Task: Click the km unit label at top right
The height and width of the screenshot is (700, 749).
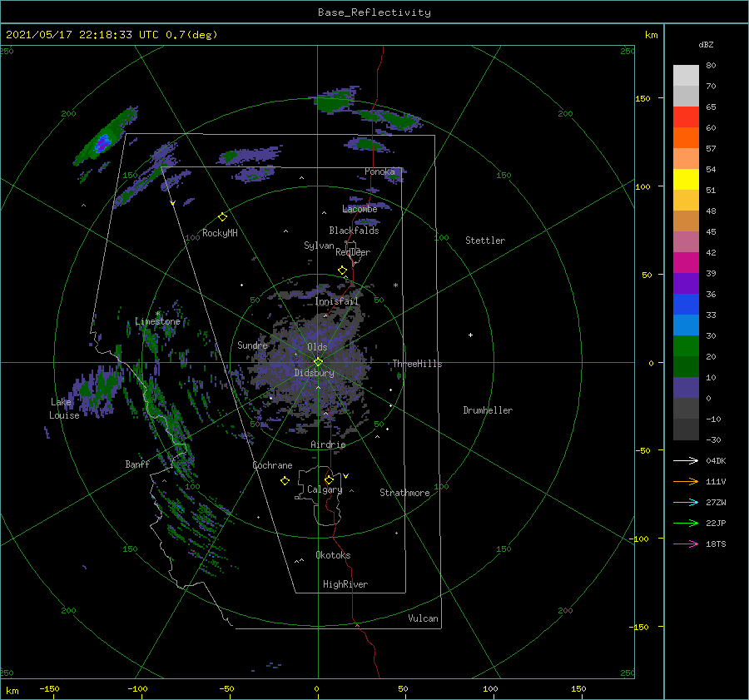Action: pyautogui.click(x=651, y=35)
